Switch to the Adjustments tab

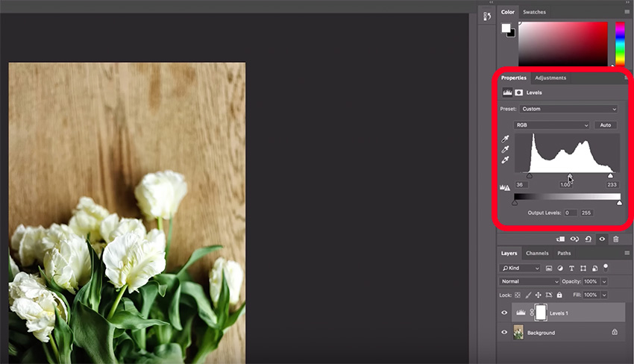click(x=550, y=78)
